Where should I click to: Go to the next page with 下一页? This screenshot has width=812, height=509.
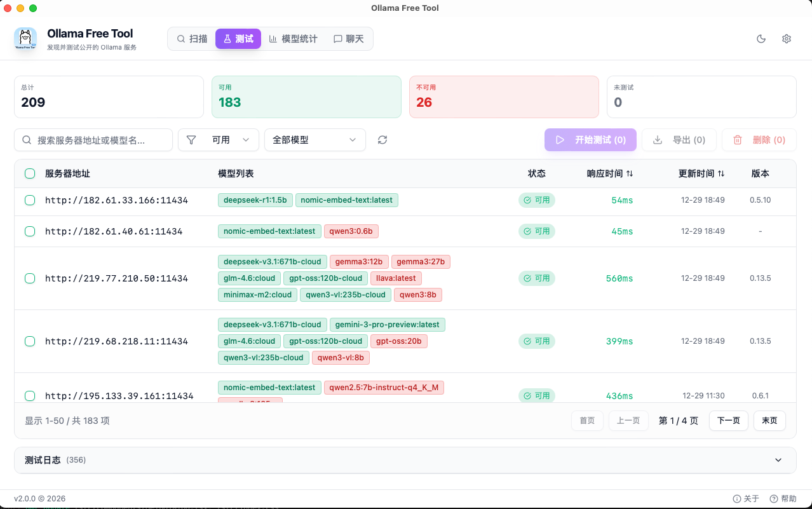click(x=728, y=421)
